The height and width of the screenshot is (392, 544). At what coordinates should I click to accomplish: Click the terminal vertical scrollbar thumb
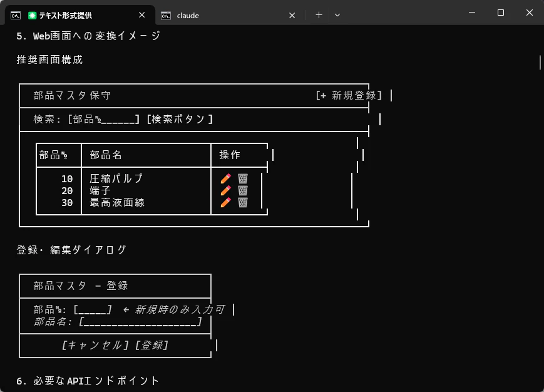click(540, 63)
